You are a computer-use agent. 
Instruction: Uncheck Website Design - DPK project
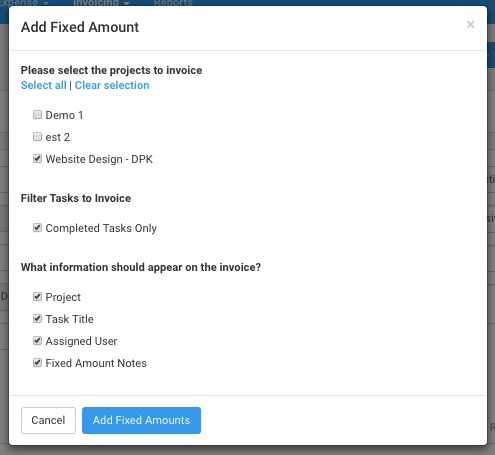point(37,159)
